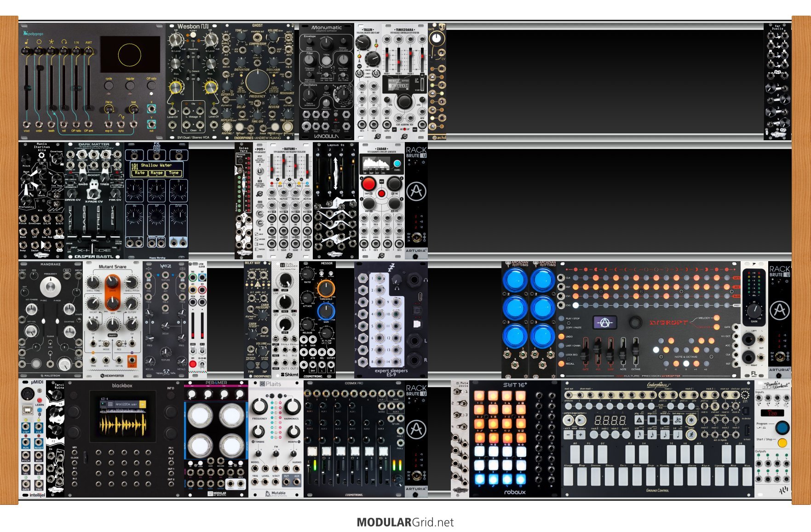
Task: Click the ochd Rate knob
Action: click(437, 39)
